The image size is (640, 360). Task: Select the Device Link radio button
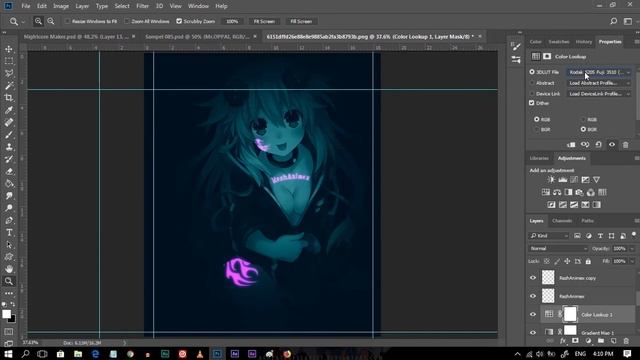point(532,93)
